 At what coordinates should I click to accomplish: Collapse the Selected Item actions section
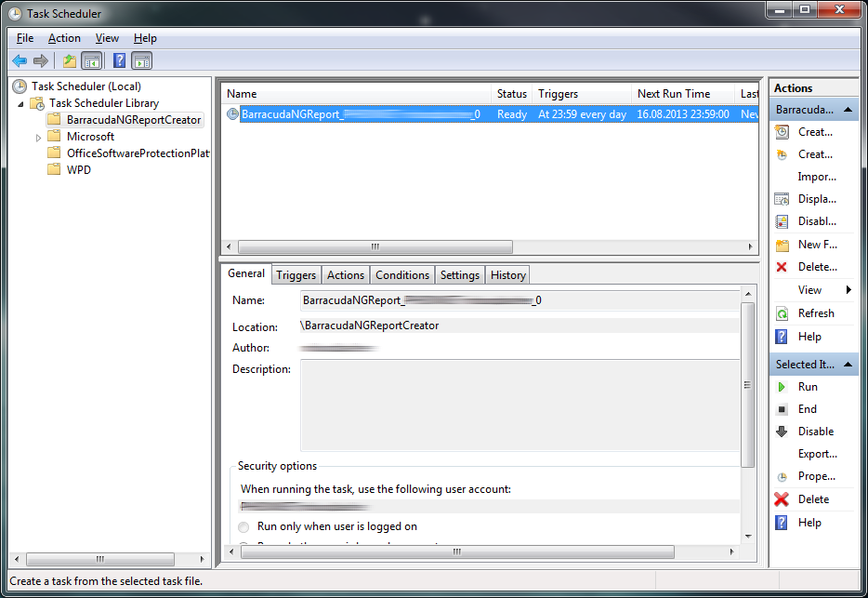point(848,365)
